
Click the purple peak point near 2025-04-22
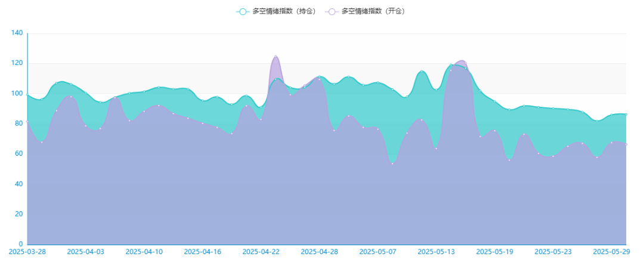(275, 57)
